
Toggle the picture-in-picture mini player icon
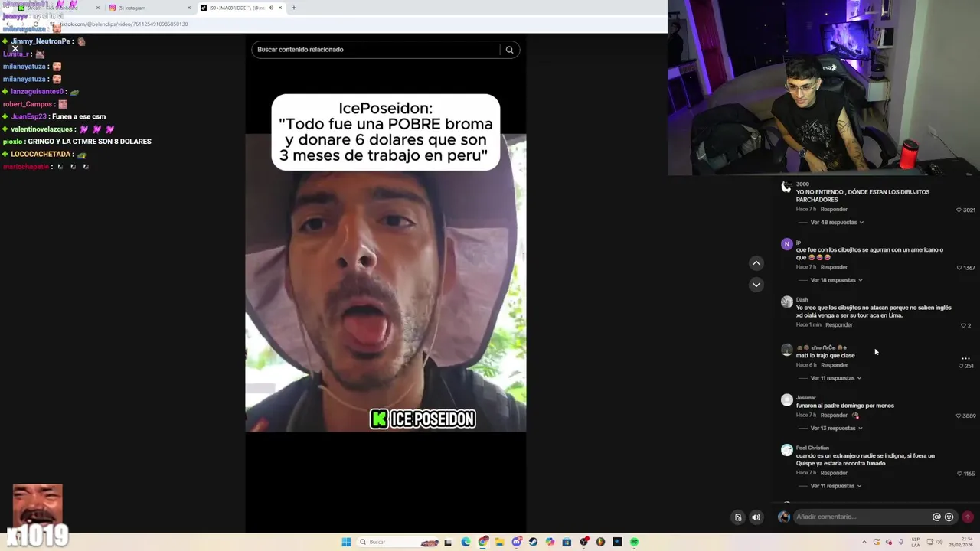(738, 517)
